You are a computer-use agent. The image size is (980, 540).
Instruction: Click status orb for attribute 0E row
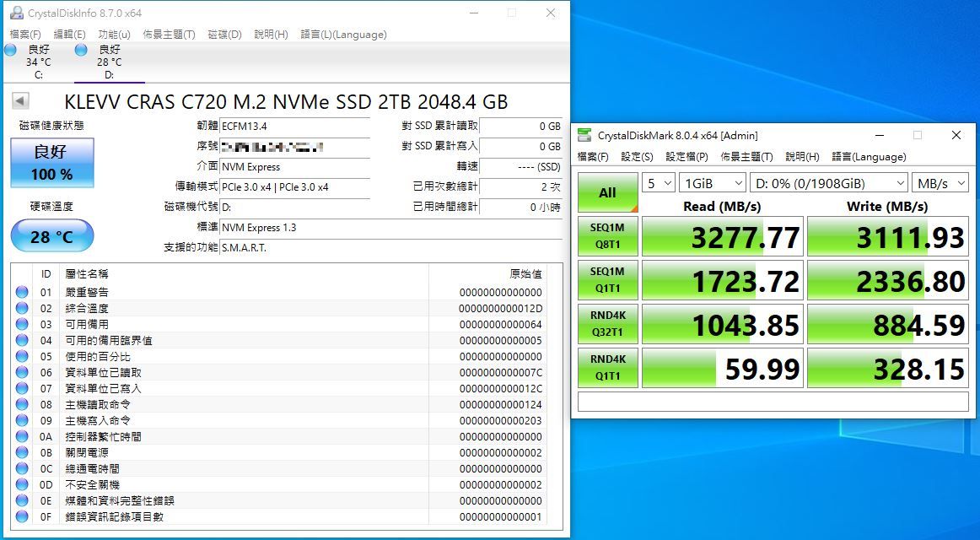pos(22,500)
